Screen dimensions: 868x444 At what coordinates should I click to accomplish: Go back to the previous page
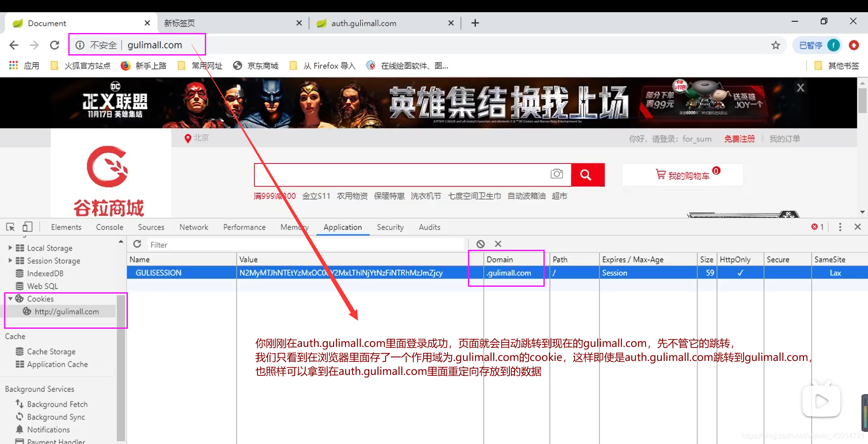(14, 45)
